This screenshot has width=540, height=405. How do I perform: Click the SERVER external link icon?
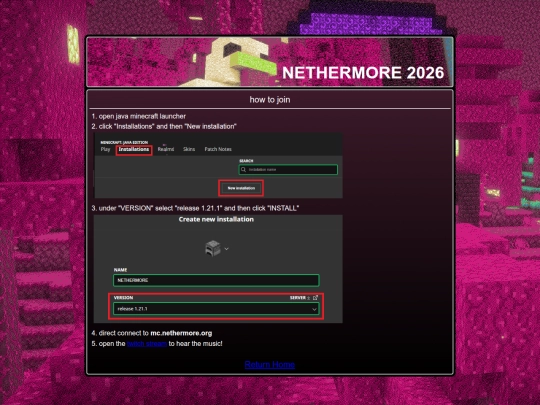pyautogui.click(x=315, y=298)
